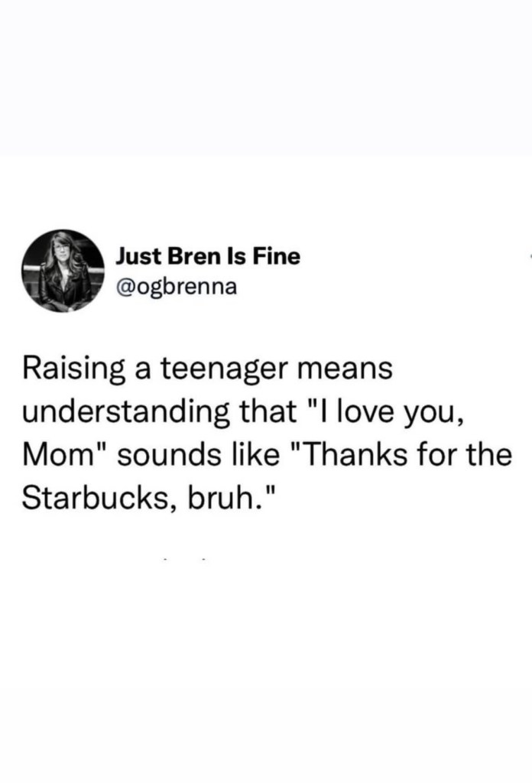Click the word 'Just' in the display name
Viewport: 532px width, 783px height.
click(x=138, y=257)
